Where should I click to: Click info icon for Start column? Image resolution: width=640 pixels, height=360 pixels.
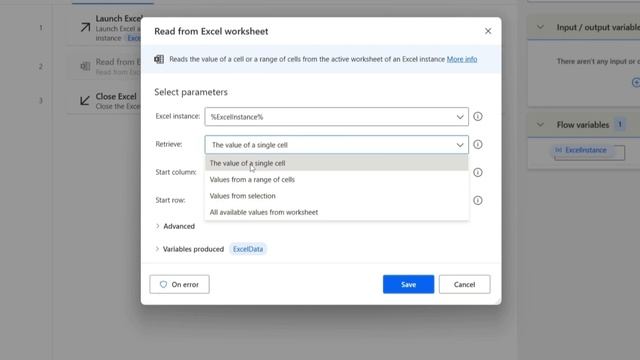[478, 172]
